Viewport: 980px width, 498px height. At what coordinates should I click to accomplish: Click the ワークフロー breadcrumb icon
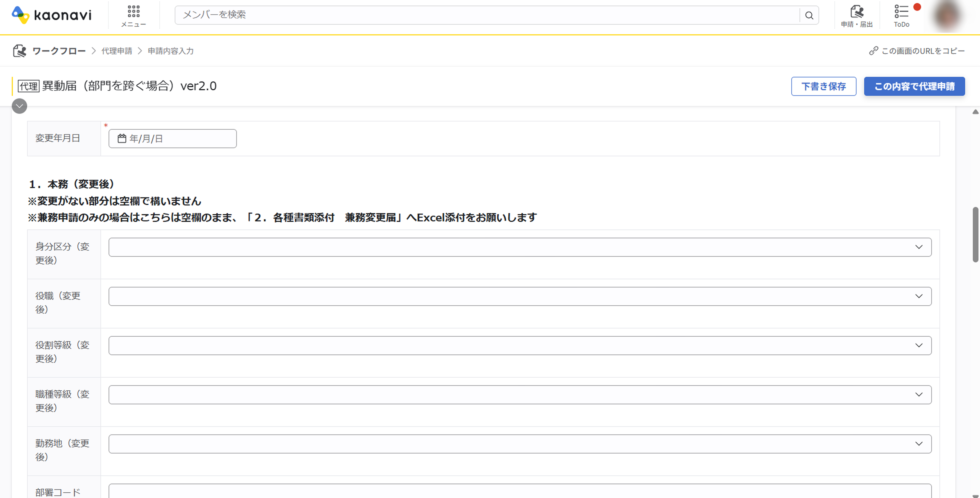19,51
